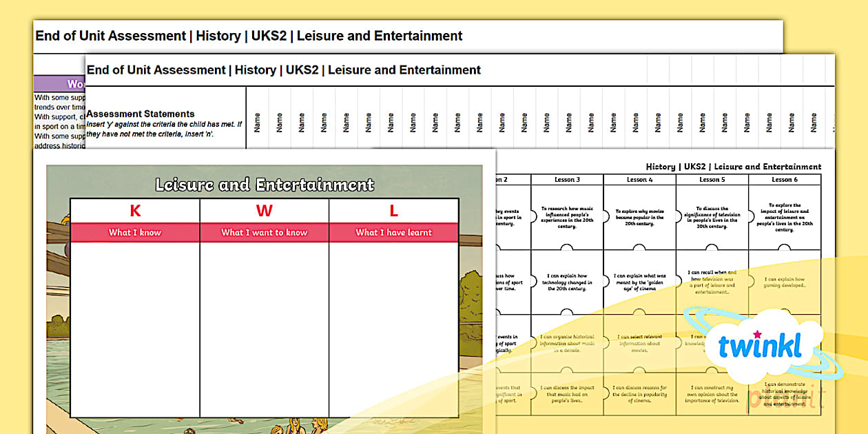Screen dimensions: 868x434
Task: Click the 'What I know' header bar
Action: tap(135, 233)
